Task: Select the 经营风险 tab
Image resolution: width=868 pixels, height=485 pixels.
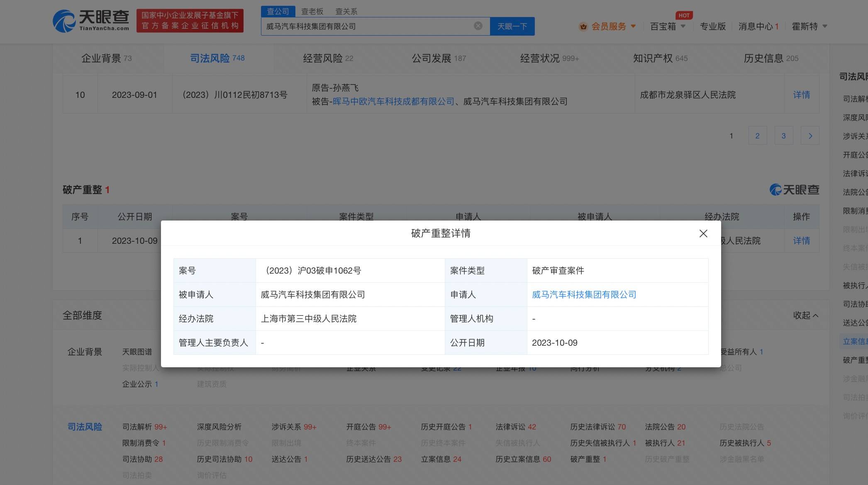Action: pyautogui.click(x=328, y=58)
